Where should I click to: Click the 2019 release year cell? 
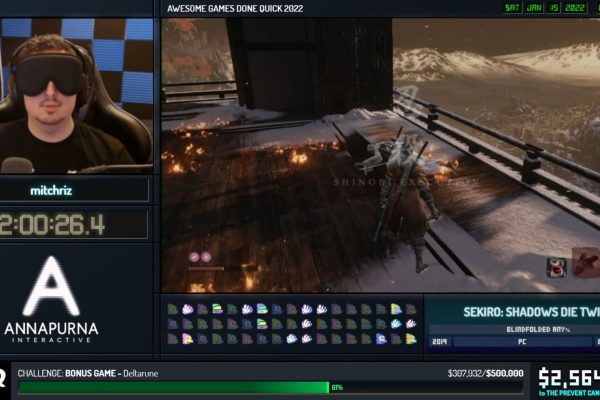tap(439, 341)
